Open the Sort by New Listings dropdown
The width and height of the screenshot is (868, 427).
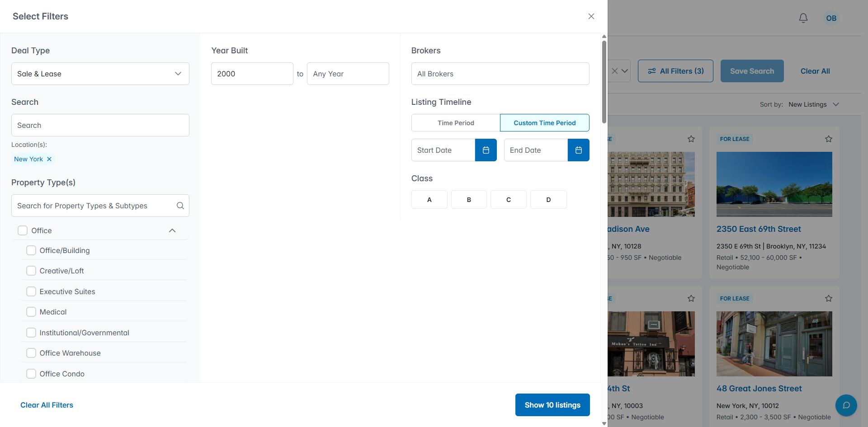(x=814, y=104)
